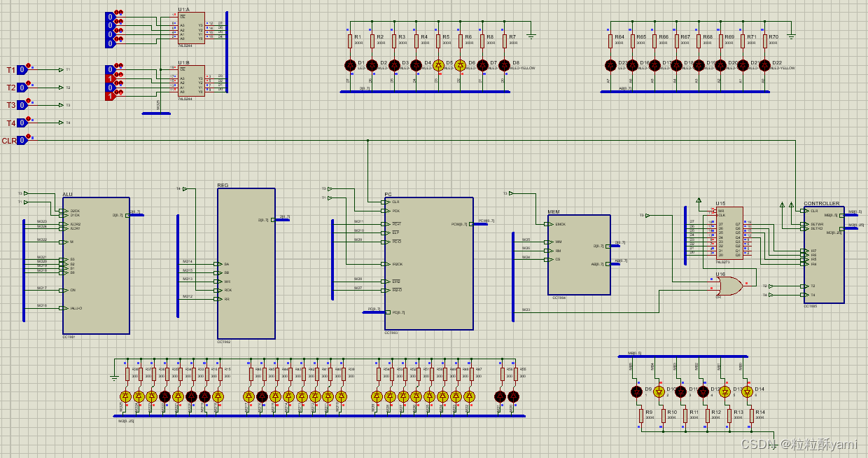Toggle the T2 logic state input
The width and height of the screenshot is (868, 458).
(22, 88)
